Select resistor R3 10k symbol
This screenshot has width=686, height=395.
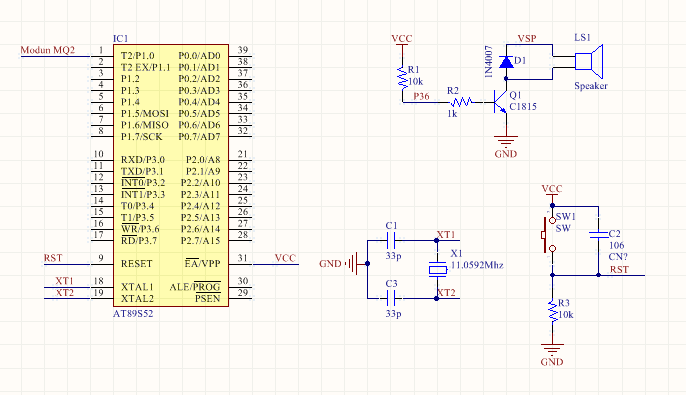[553, 311]
